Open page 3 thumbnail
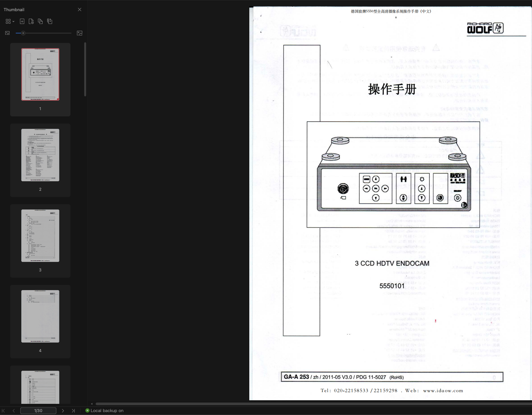This screenshot has height=415, width=532. [x=40, y=236]
